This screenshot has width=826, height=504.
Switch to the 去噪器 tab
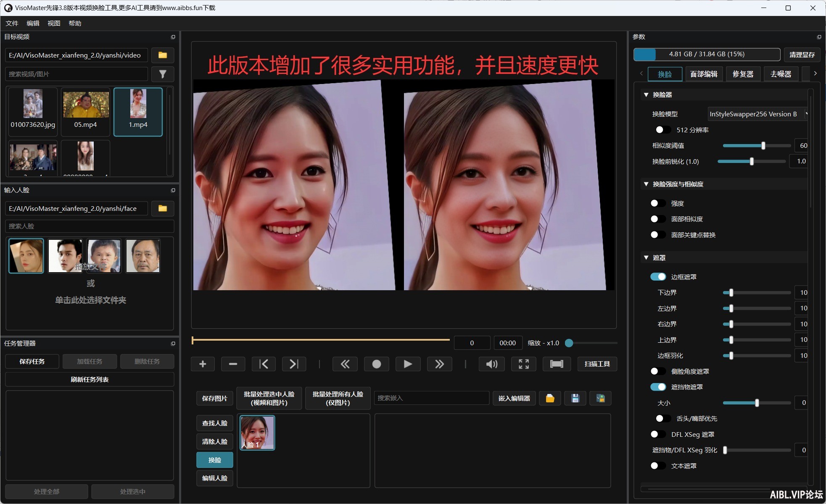(x=781, y=74)
